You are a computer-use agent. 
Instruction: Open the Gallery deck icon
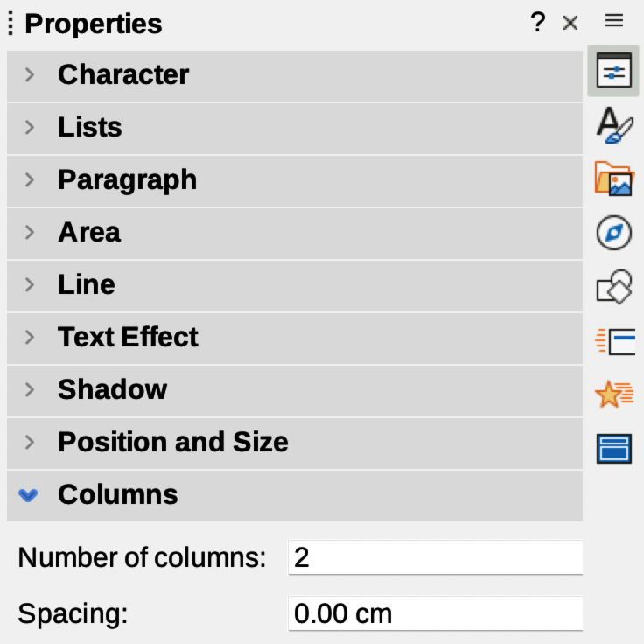(613, 178)
